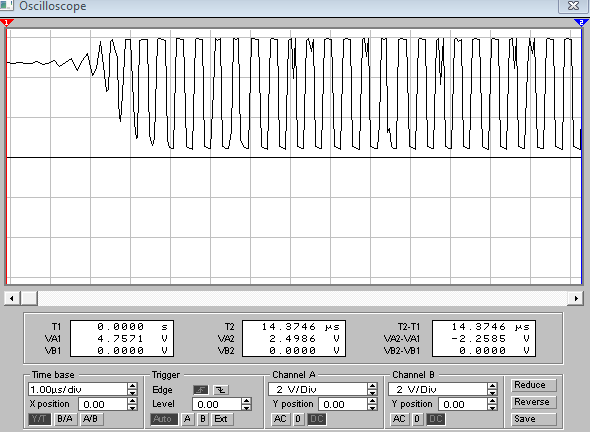Close the Oscilloscope window

(573, 6)
